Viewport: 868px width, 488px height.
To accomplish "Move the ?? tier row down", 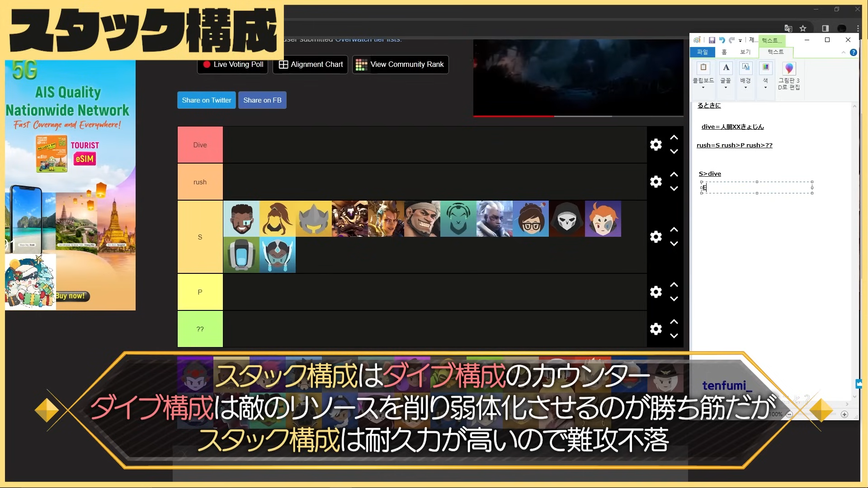I will (x=674, y=336).
